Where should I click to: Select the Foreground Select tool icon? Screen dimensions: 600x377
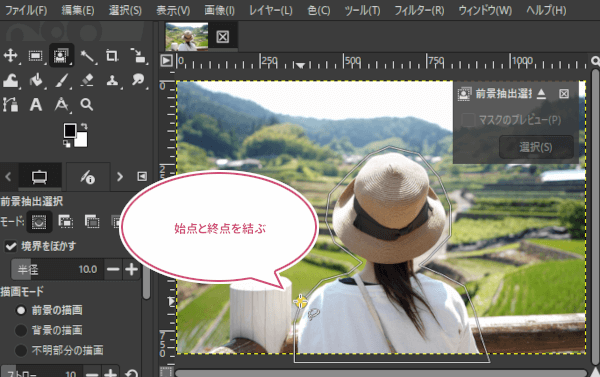point(61,56)
